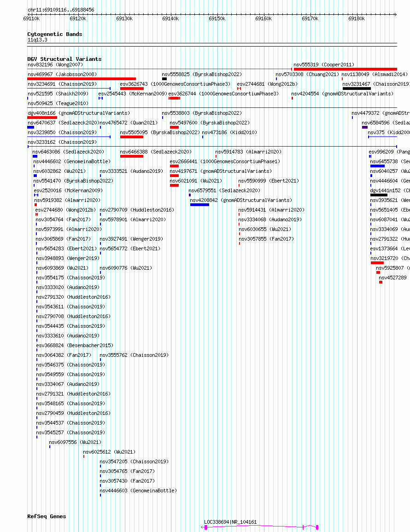
Task: Click esv3626744 variant label
Action: point(223,94)
